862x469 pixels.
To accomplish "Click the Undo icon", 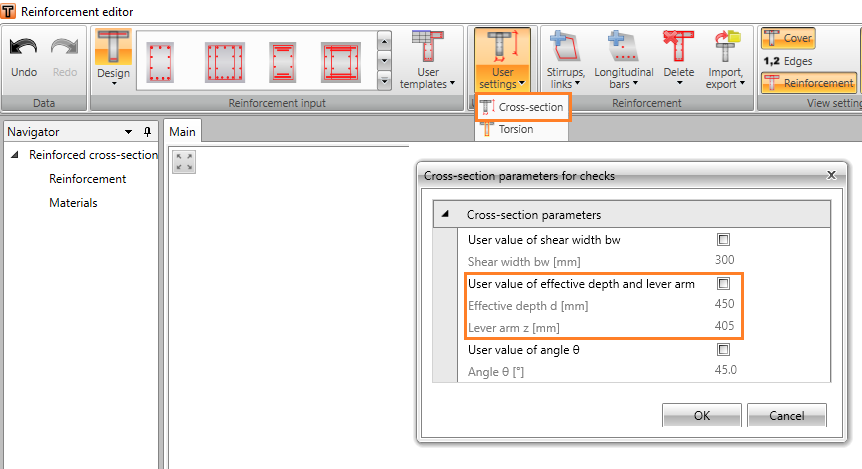I will pyautogui.click(x=24, y=48).
